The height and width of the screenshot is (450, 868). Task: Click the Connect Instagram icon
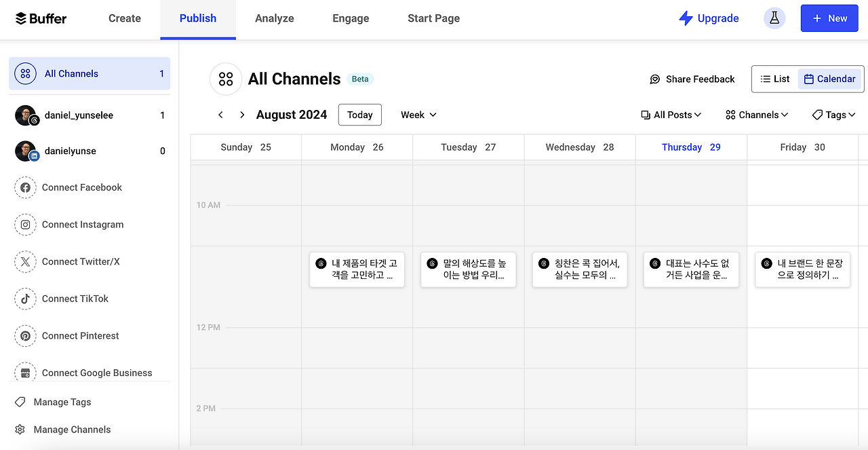tap(25, 225)
